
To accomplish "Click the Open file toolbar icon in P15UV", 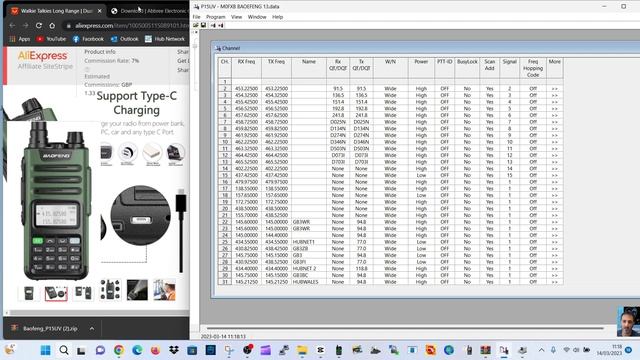I will point(196,25).
